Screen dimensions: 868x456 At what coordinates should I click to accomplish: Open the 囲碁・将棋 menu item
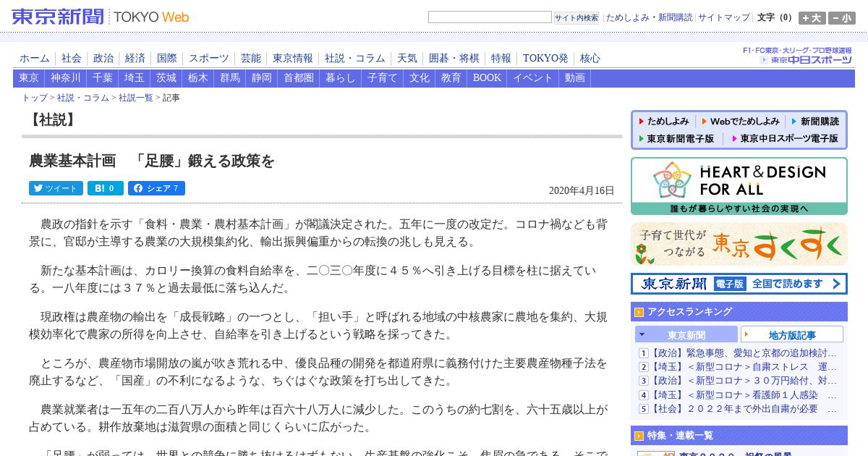pos(454,59)
